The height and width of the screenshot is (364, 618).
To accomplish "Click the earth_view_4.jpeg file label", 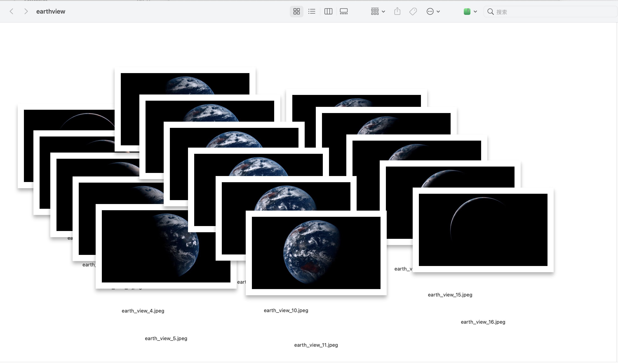I will 143,311.
